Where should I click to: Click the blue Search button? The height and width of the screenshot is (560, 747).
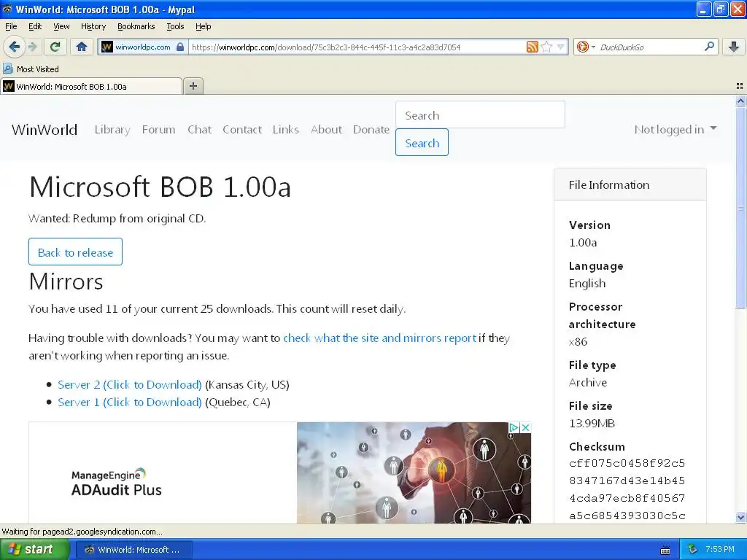422,142
